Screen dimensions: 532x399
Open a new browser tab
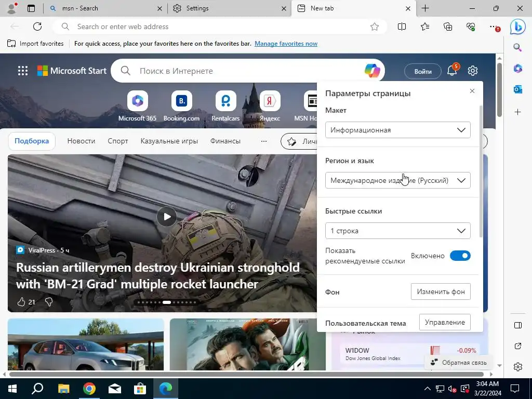(x=425, y=8)
